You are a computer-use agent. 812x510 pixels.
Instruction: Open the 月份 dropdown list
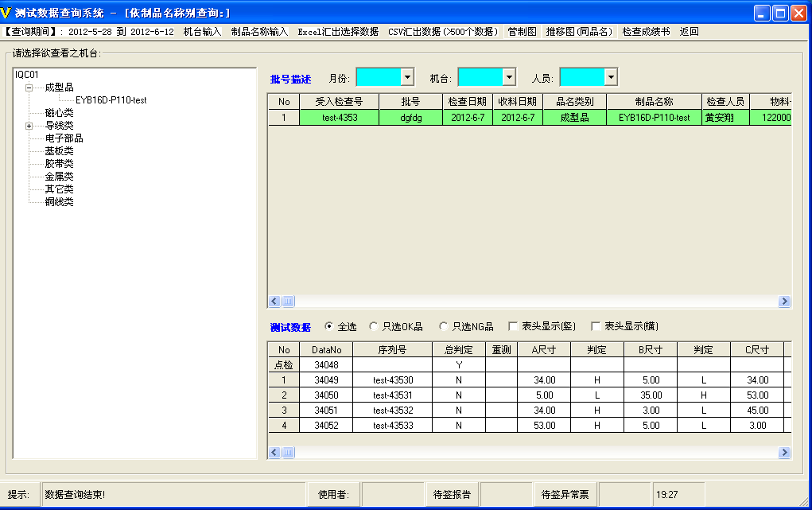point(408,77)
